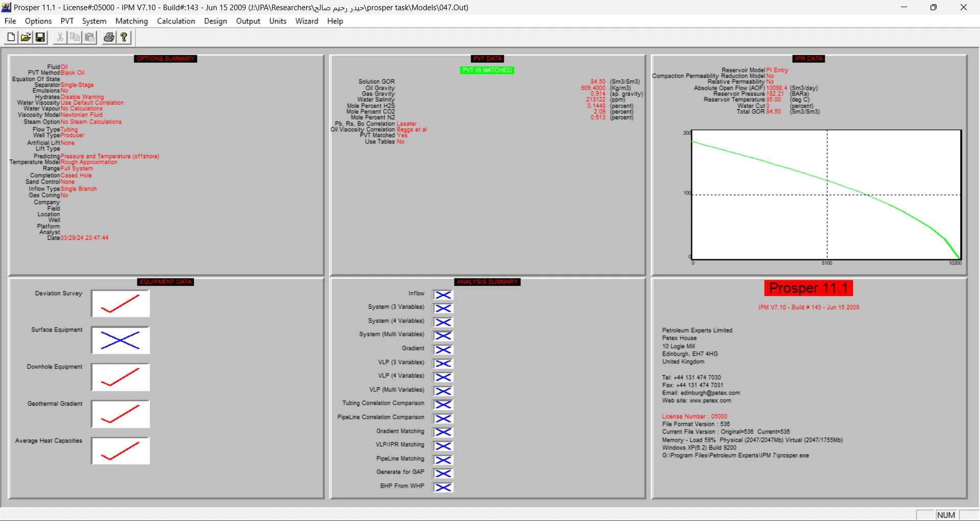Click the OPTIONS SUMMARY header label
The image size is (980, 521).
[x=165, y=59]
